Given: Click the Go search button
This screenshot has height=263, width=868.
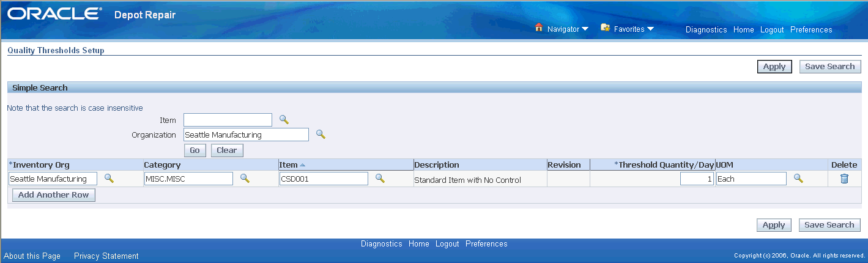Looking at the screenshot, I should [x=195, y=150].
